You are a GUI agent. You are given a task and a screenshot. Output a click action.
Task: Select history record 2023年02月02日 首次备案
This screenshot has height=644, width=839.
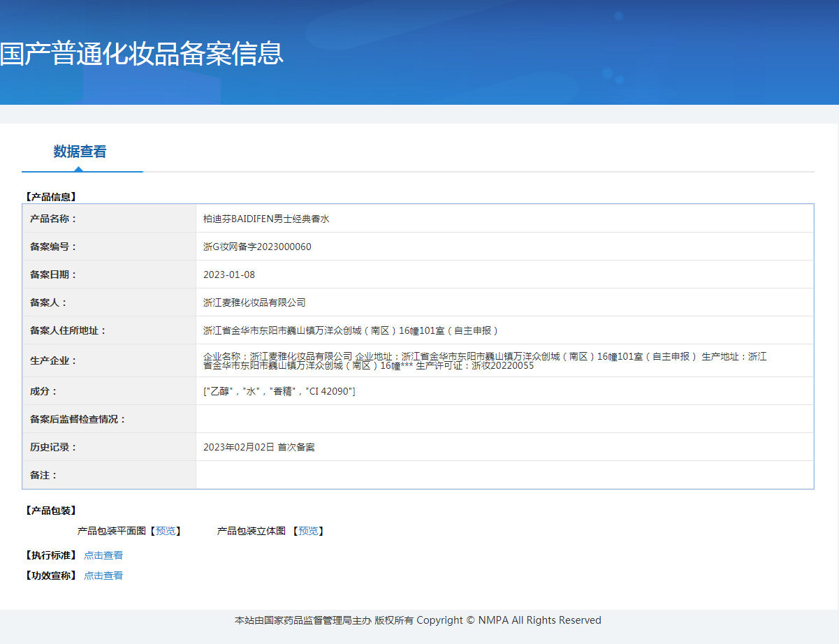pos(259,447)
